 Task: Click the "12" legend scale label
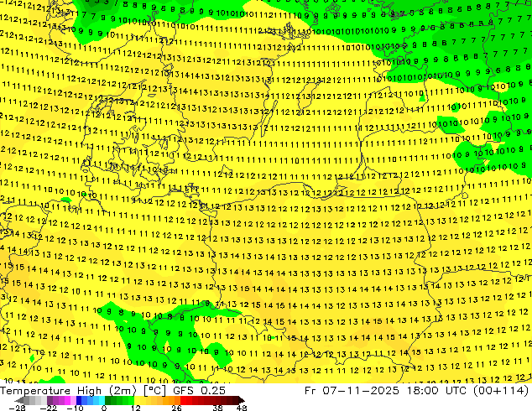(136, 408)
